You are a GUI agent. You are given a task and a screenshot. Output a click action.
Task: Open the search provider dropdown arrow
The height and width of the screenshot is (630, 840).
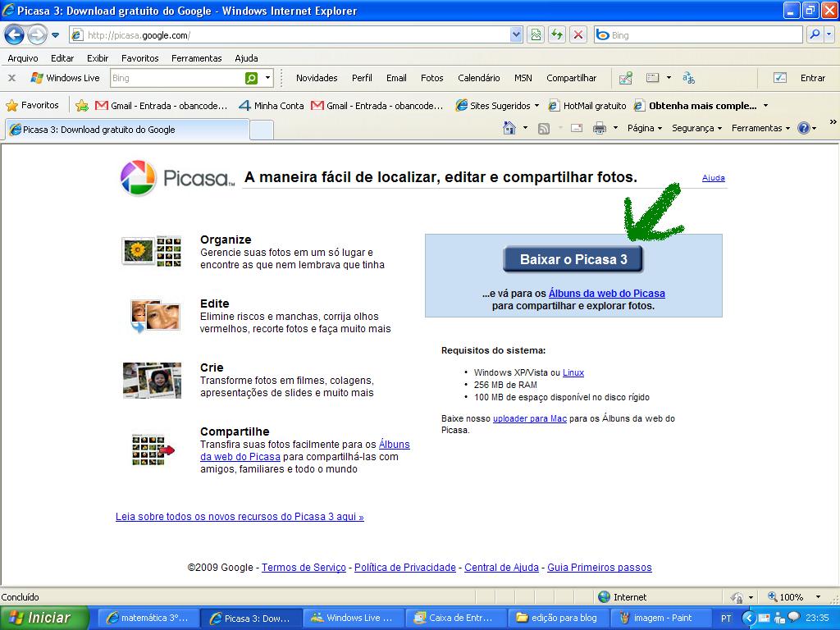coord(829,34)
